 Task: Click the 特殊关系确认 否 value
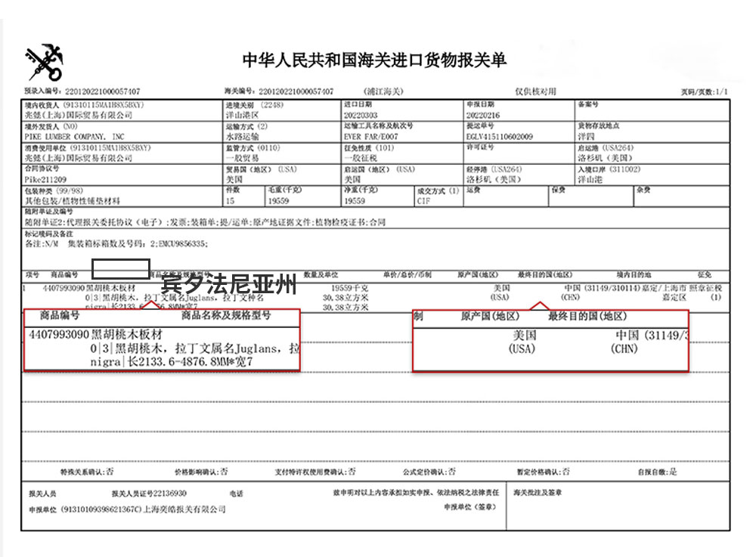[x=110, y=471]
